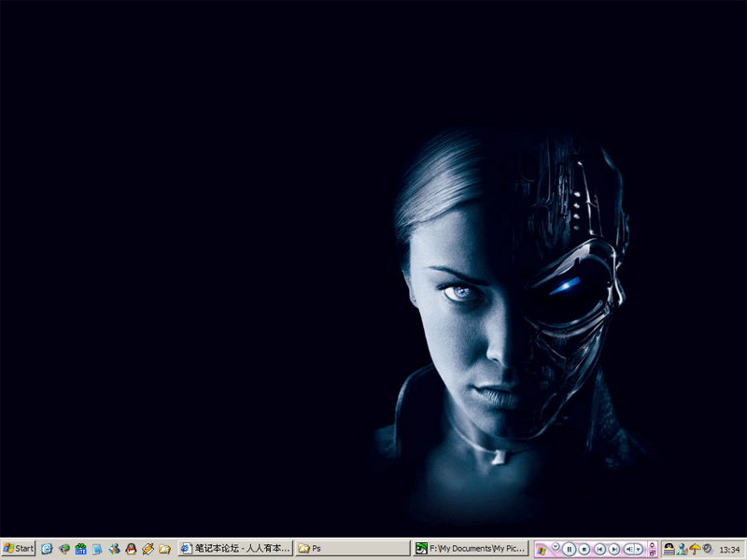Mute the media player volume
Image resolution: width=747 pixels, height=560 pixels.
click(629, 549)
